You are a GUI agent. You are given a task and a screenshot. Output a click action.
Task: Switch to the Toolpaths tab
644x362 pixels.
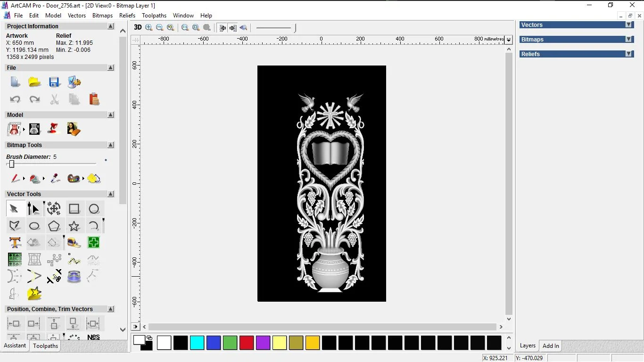click(45, 346)
